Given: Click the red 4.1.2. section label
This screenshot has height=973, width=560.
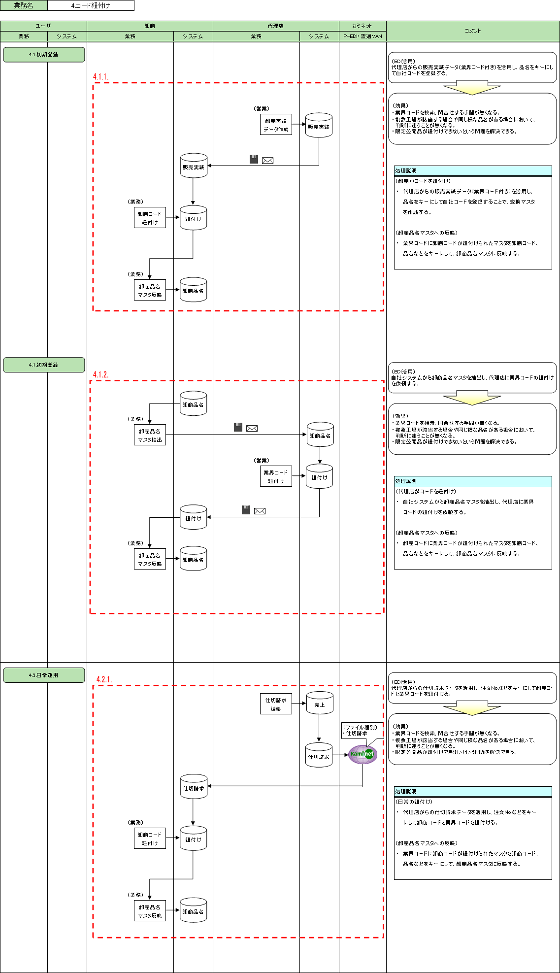Looking at the screenshot, I should click(101, 374).
